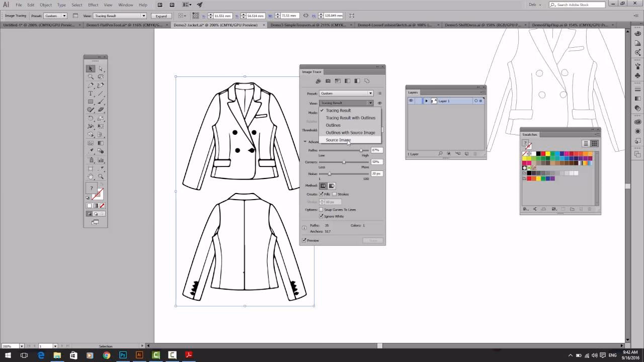This screenshot has width=644, height=362.
Task: Choose Outlines from the View dropdown list
Action: pos(333,125)
